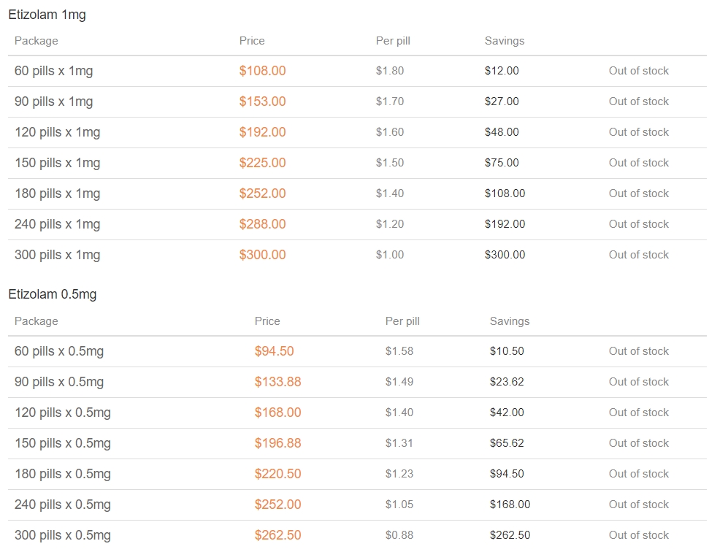Select the 90 pills x 1mg package
The height and width of the screenshot is (560, 728).
(x=53, y=101)
